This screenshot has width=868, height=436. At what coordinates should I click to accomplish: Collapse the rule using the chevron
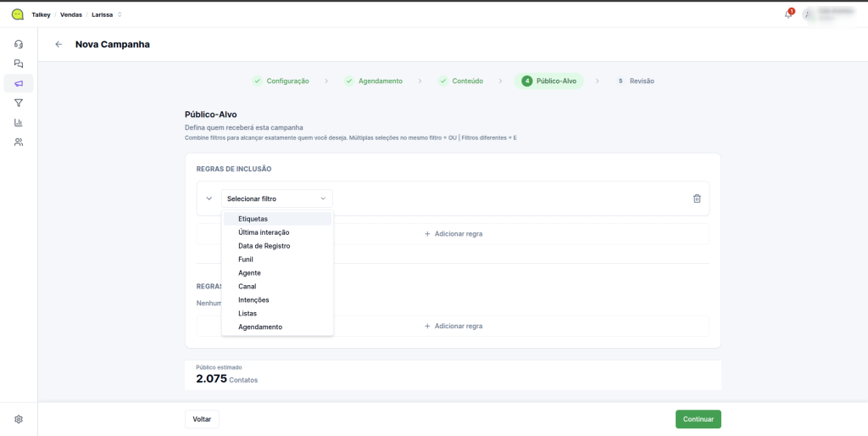click(x=209, y=198)
